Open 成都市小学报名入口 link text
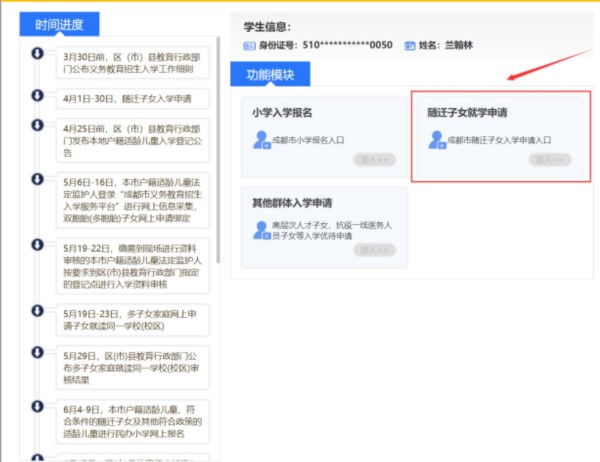 [312, 141]
